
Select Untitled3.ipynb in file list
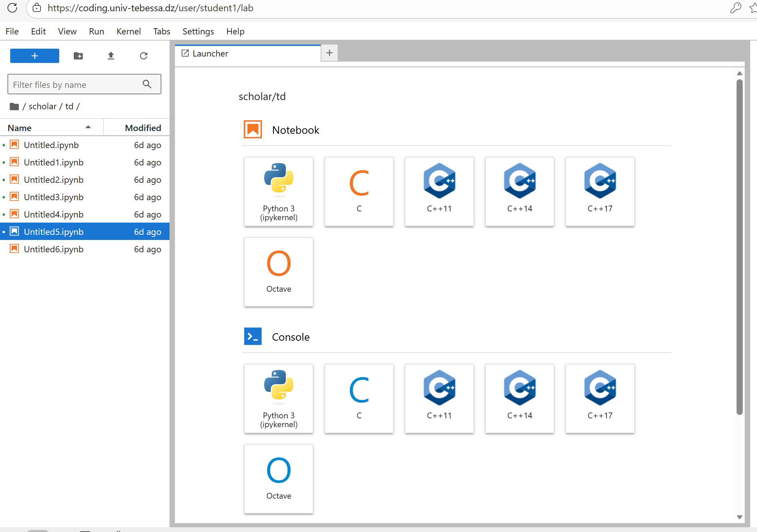53,197
